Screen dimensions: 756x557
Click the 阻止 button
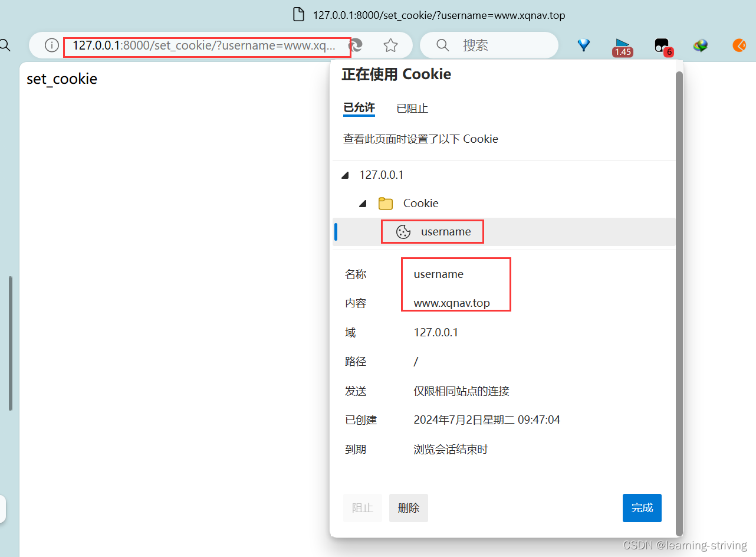pyautogui.click(x=362, y=507)
